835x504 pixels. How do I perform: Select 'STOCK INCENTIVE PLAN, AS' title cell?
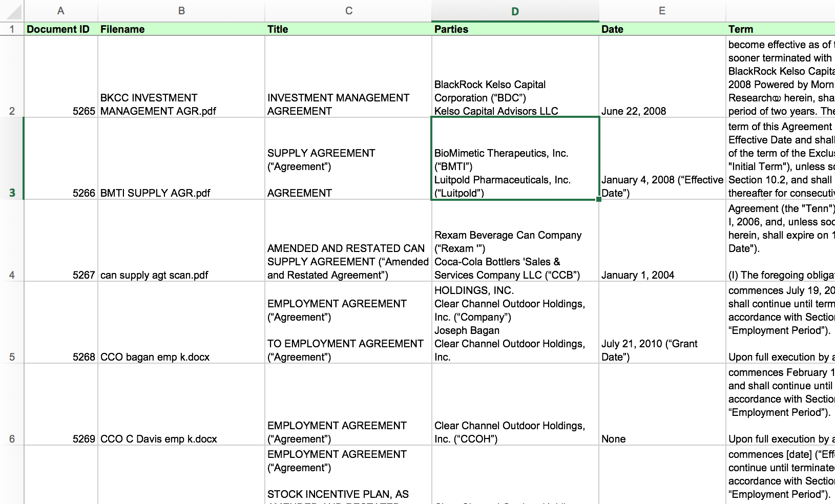(348, 475)
